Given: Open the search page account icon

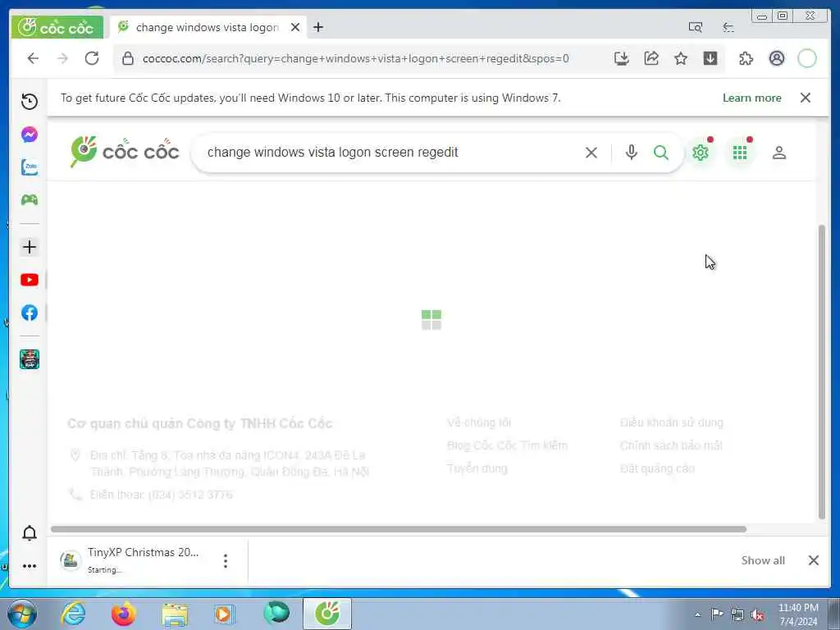Looking at the screenshot, I should click(x=779, y=153).
